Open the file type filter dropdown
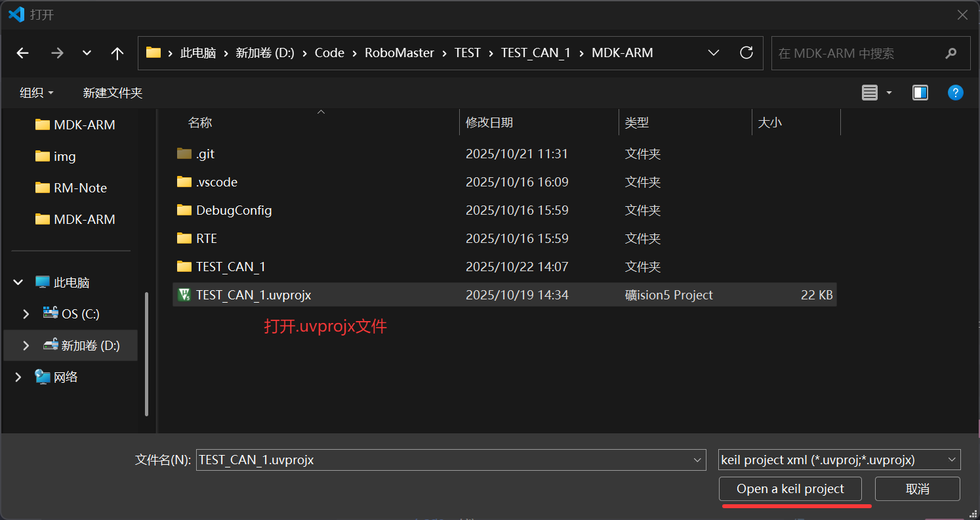The height and width of the screenshot is (520, 980). 839,460
